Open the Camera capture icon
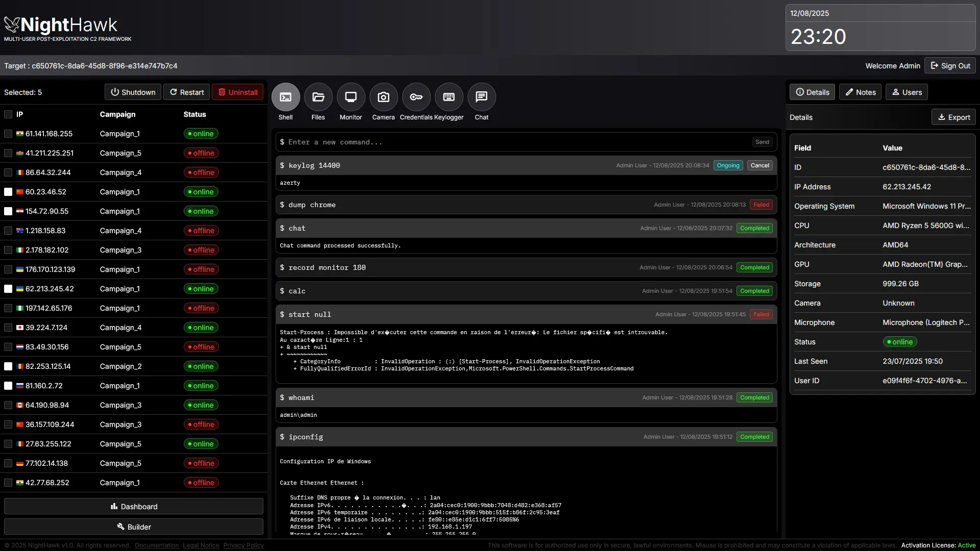 pos(383,97)
